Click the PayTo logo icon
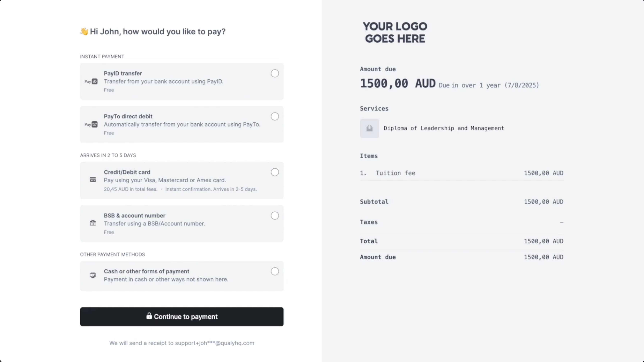The image size is (644, 362). (91, 125)
